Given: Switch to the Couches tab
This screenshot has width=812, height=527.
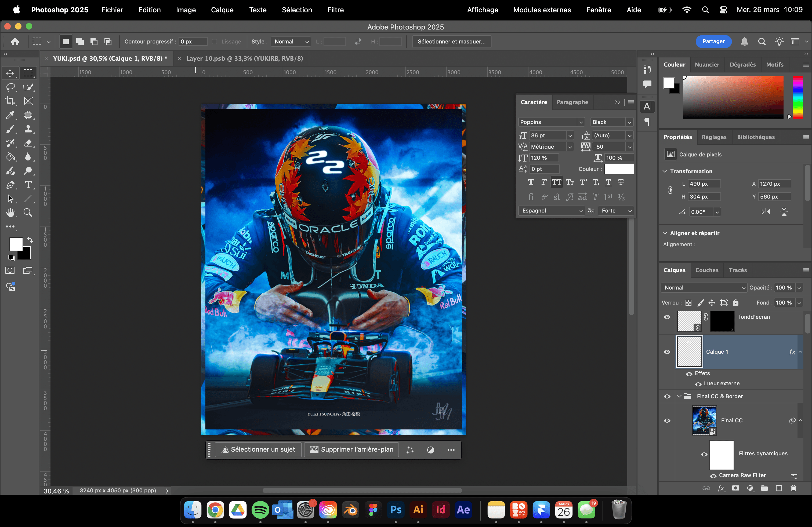Looking at the screenshot, I should pos(706,270).
